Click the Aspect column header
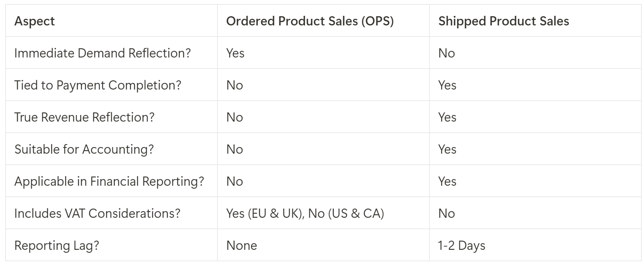 34,21
